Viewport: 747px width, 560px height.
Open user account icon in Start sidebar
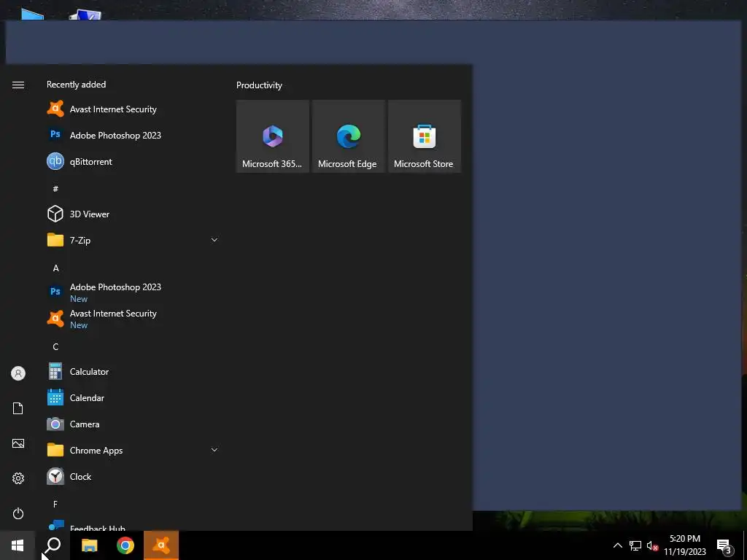click(18, 373)
